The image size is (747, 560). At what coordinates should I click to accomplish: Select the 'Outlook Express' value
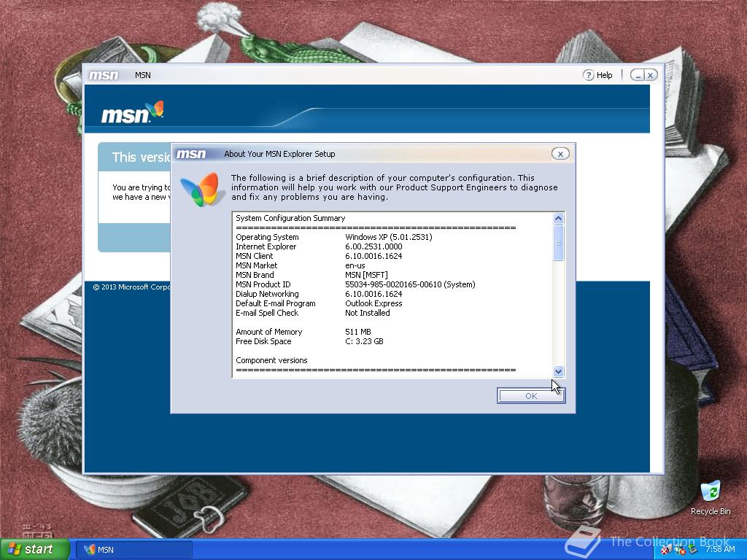[x=373, y=304]
